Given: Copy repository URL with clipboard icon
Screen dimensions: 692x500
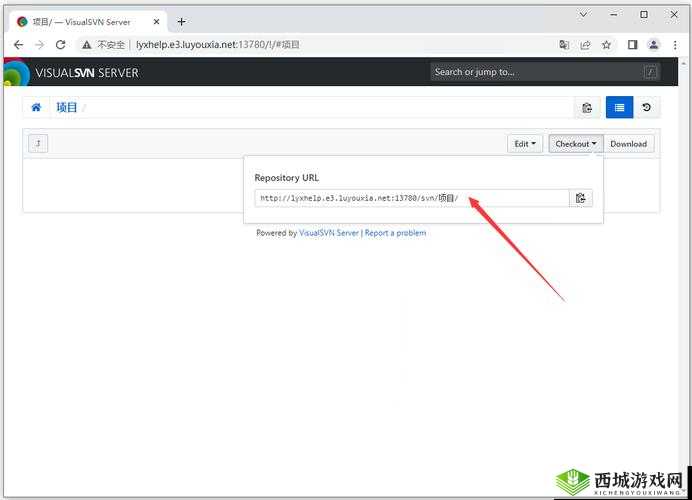Looking at the screenshot, I should (581, 198).
